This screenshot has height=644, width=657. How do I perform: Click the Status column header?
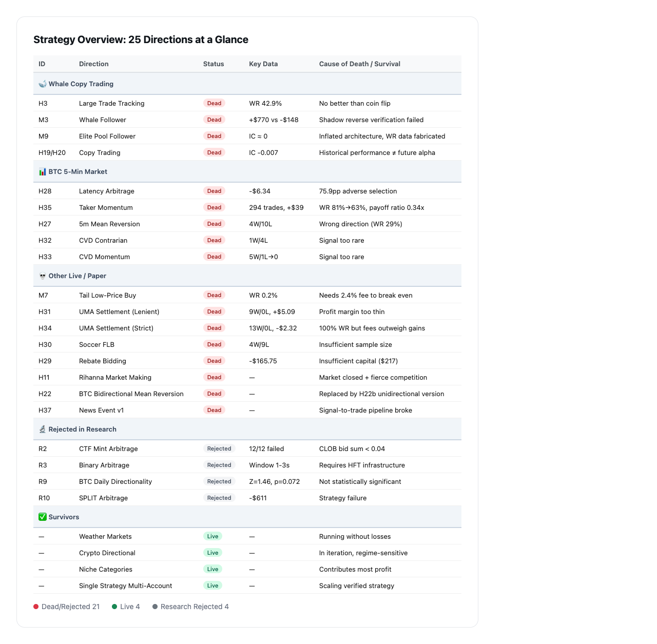coord(214,64)
